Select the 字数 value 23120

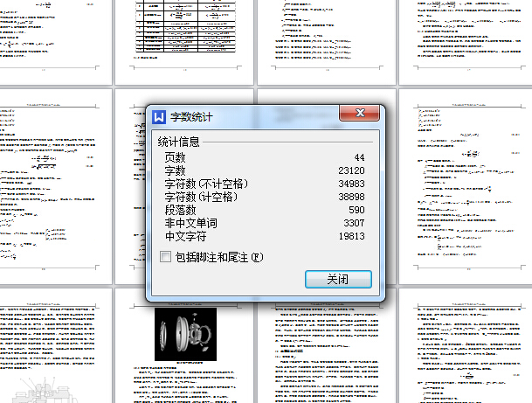(x=351, y=170)
